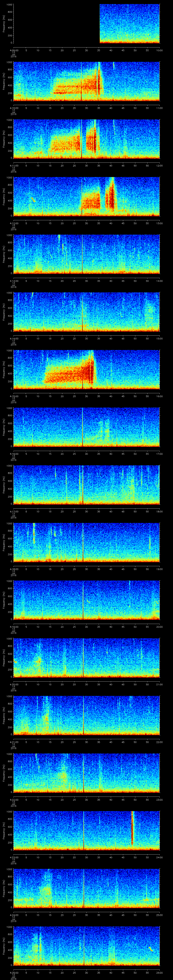Image resolution: width=173 pixels, height=980 pixels.
Task: Click the spectrogram panel starting at 4:09:00
Action: (x=87, y=24)
